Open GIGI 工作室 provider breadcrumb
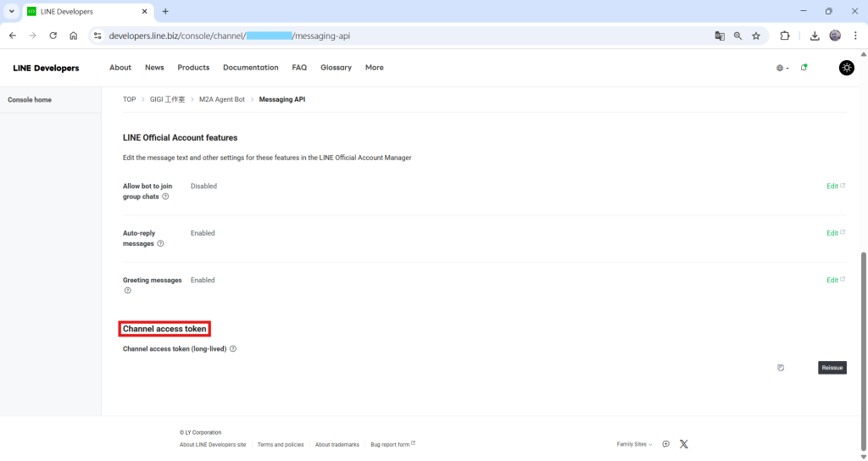This screenshot has height=461, width=868. point(167,100)
